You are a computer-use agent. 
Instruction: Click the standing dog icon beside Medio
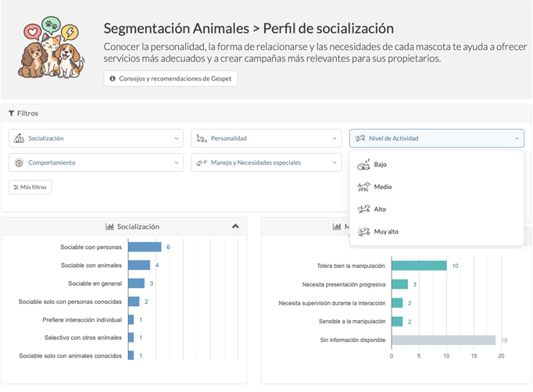coord(363,187)
